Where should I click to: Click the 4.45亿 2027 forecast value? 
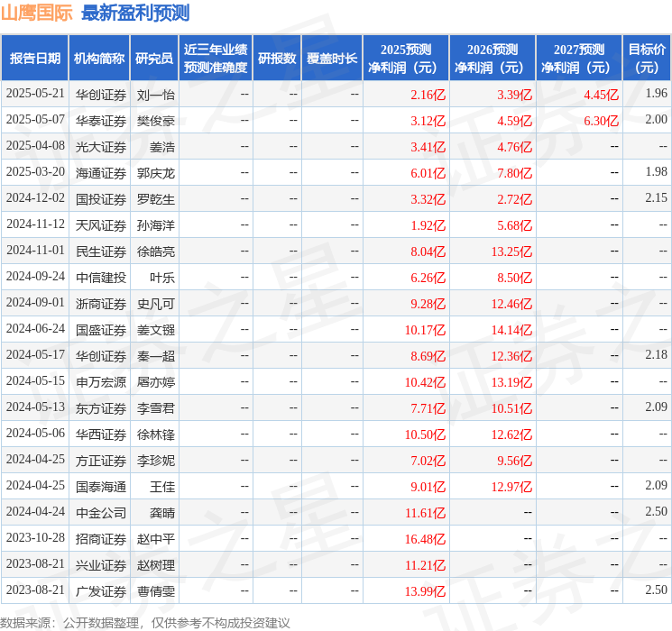602,95
